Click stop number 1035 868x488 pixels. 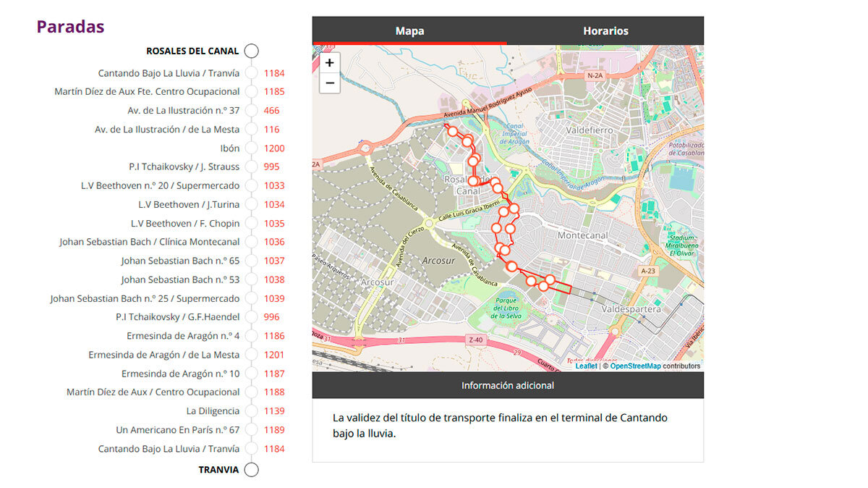[274, 223]
